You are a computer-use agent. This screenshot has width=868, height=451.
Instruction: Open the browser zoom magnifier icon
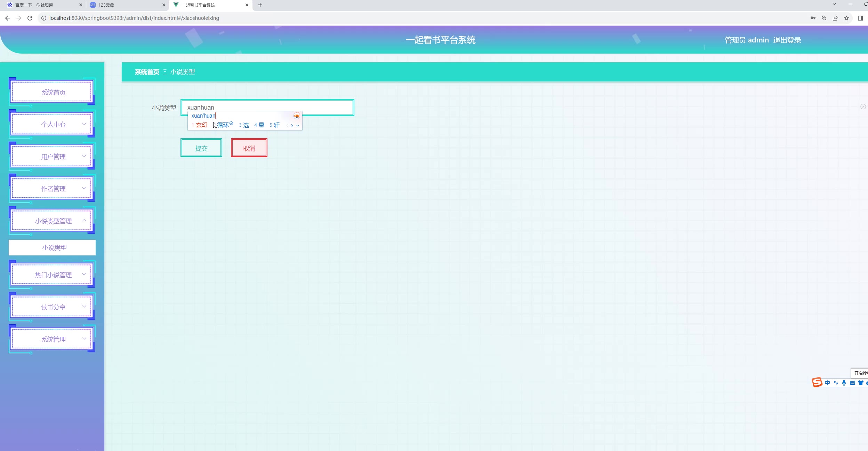pos(824,18)
